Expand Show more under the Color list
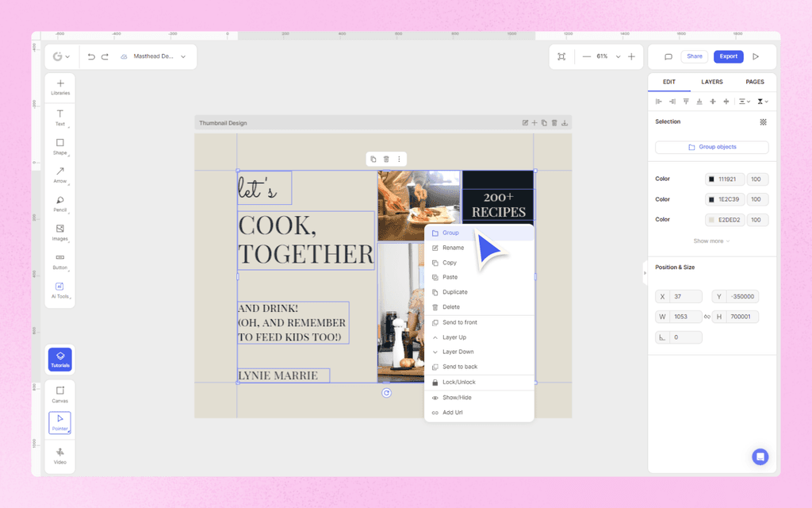This screenshot has height=508, width=812. 711,241
